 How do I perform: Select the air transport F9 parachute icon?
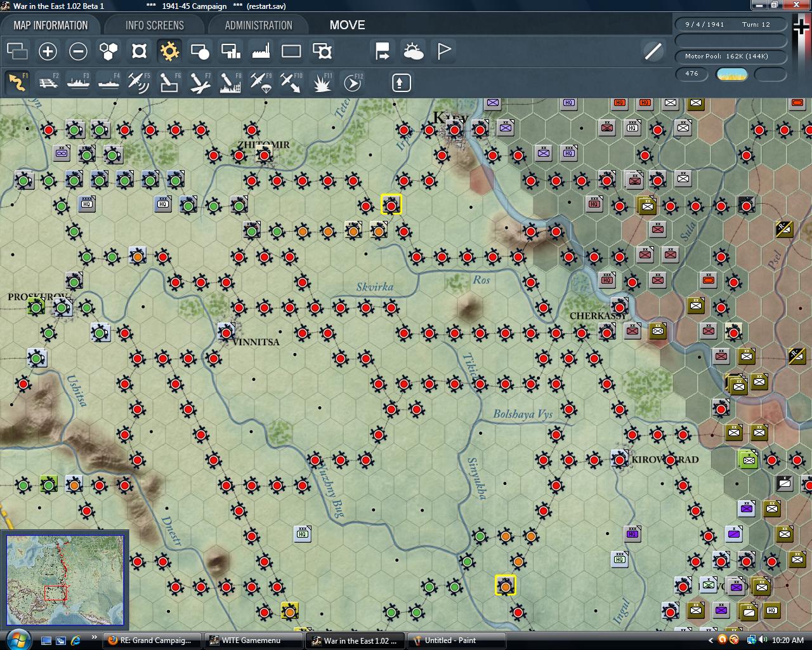(261, 83)
